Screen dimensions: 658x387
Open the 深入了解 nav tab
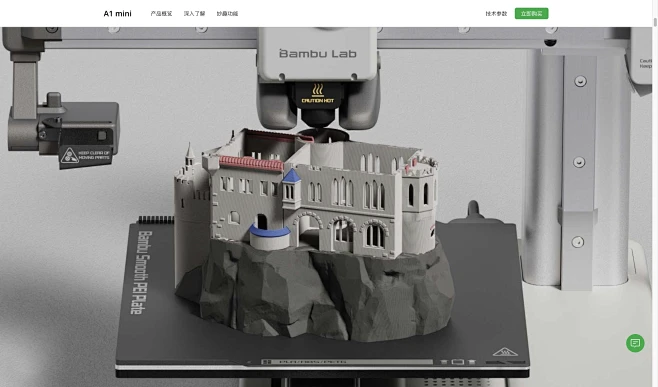pos(194,13)
